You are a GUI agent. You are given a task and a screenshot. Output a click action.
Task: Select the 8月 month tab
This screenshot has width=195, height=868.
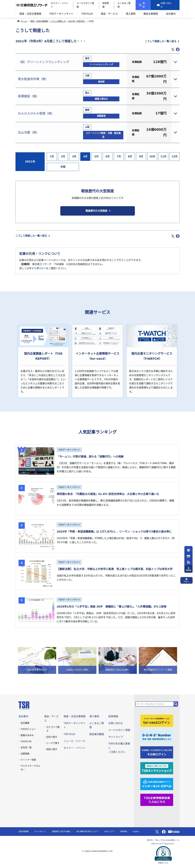(x=130, y=156)
